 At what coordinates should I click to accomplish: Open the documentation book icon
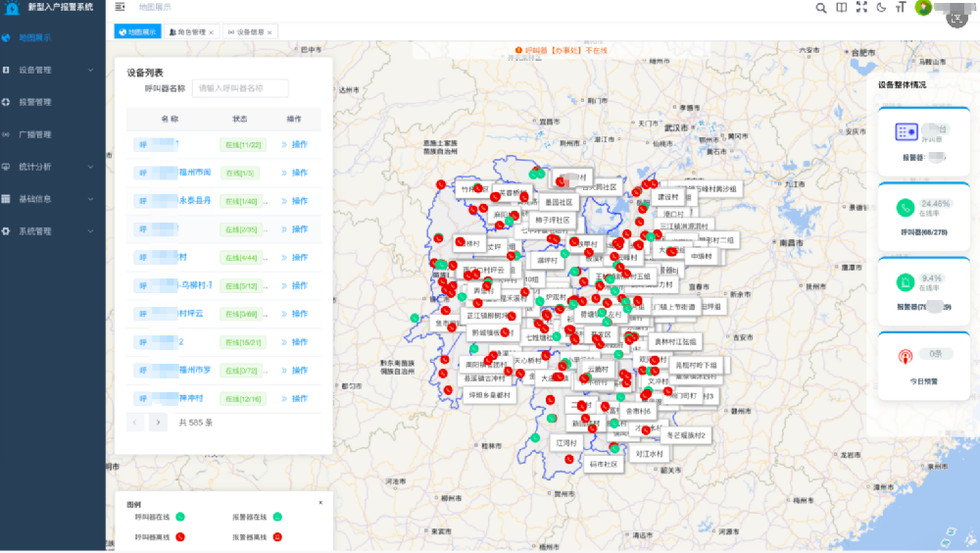(842, 8)
